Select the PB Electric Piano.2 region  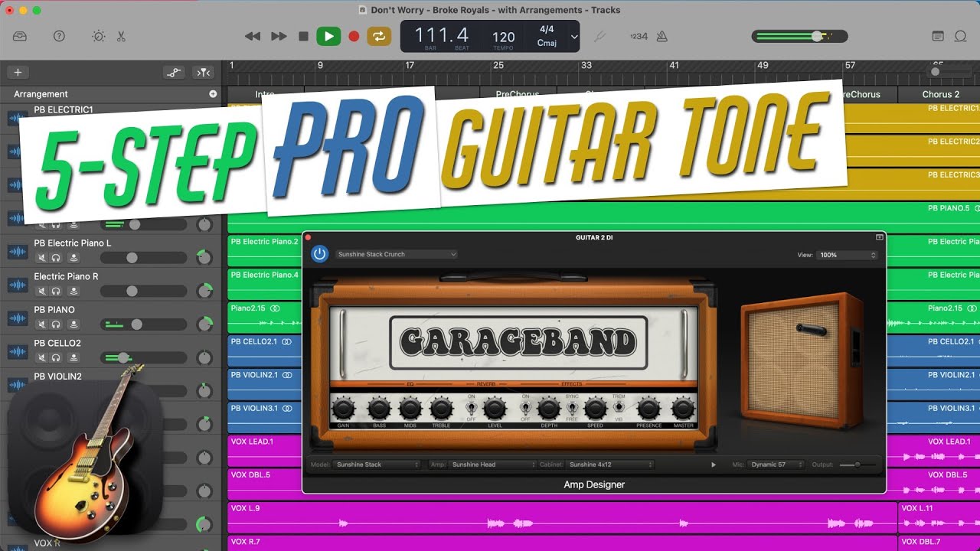coord(265,250)
